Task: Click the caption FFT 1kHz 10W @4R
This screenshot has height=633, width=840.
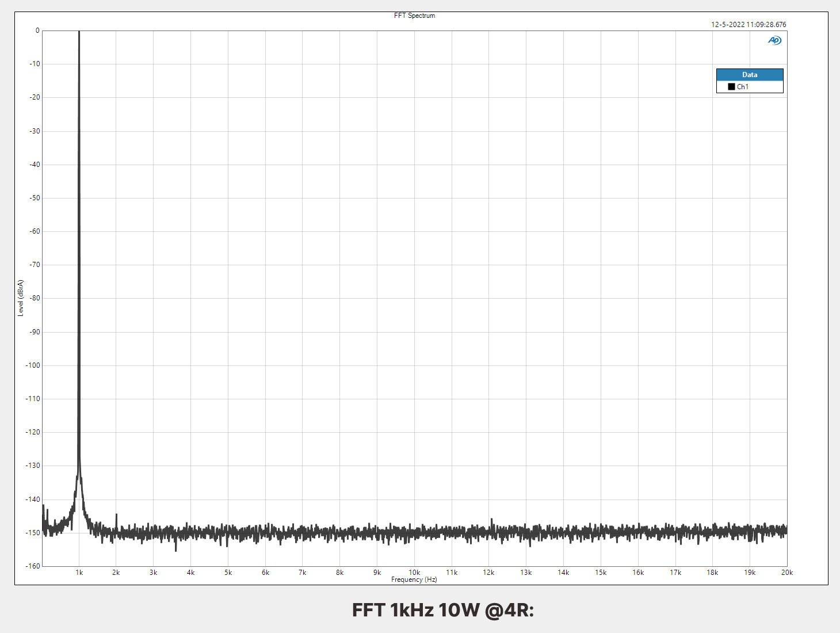Action: tap(442, 610)
